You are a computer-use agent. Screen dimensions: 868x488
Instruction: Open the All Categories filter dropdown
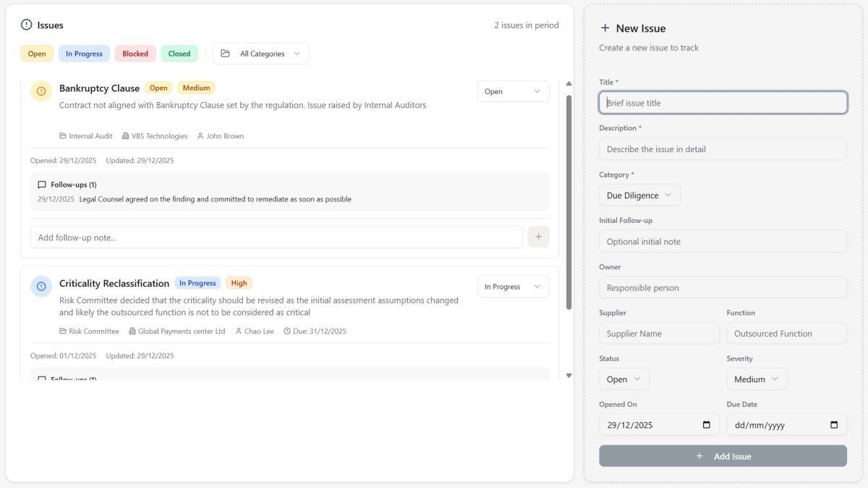(261, 54)
